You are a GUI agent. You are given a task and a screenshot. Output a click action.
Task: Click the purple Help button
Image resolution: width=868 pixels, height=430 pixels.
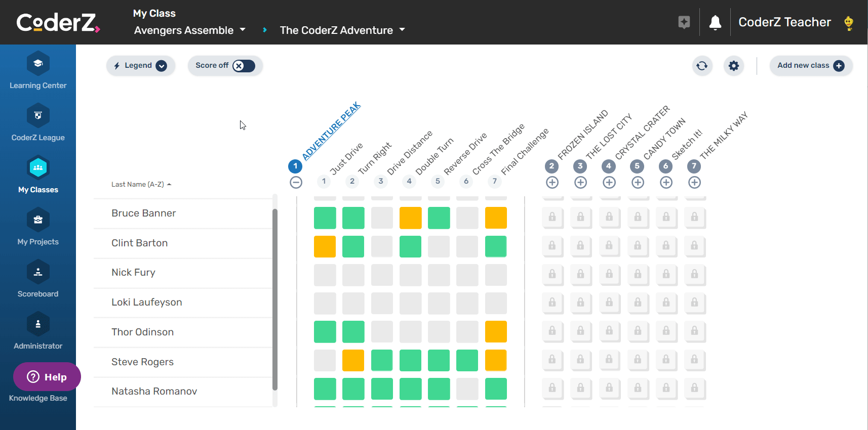47,377
